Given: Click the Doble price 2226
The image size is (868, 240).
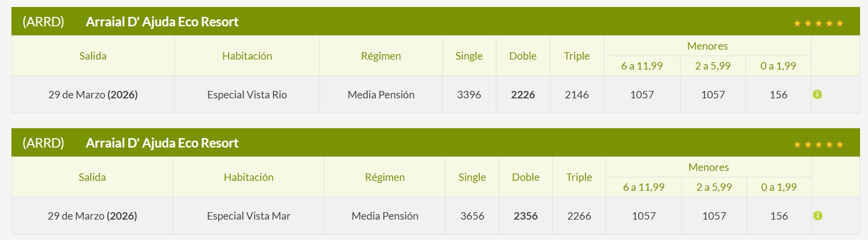Looking at the screenshot, I should [523, 95].
